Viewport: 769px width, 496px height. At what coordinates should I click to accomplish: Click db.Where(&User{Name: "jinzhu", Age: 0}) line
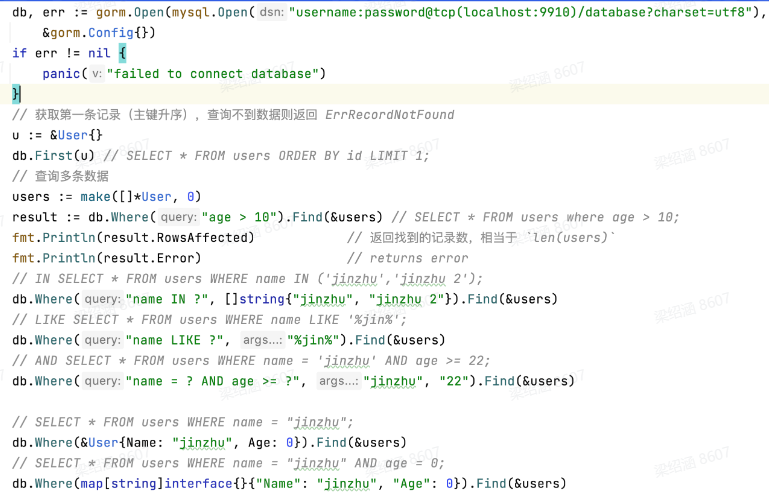(209, 443)
